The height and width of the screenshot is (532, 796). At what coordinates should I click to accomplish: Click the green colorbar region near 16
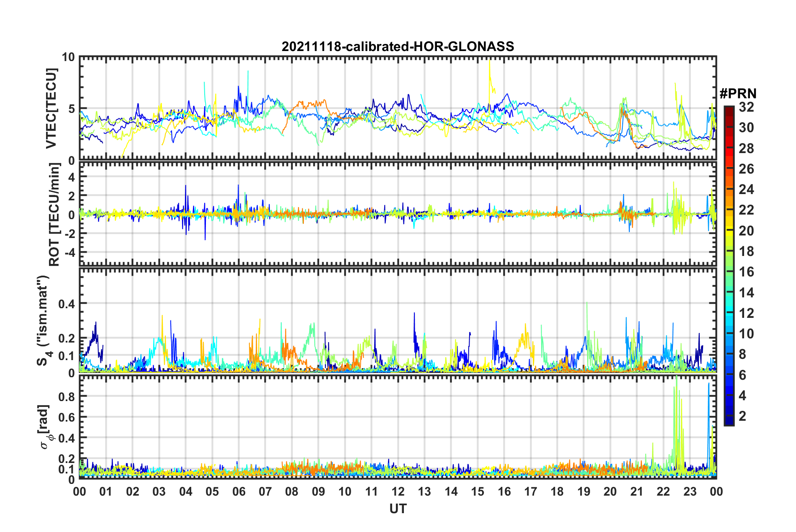coord(729,272)
